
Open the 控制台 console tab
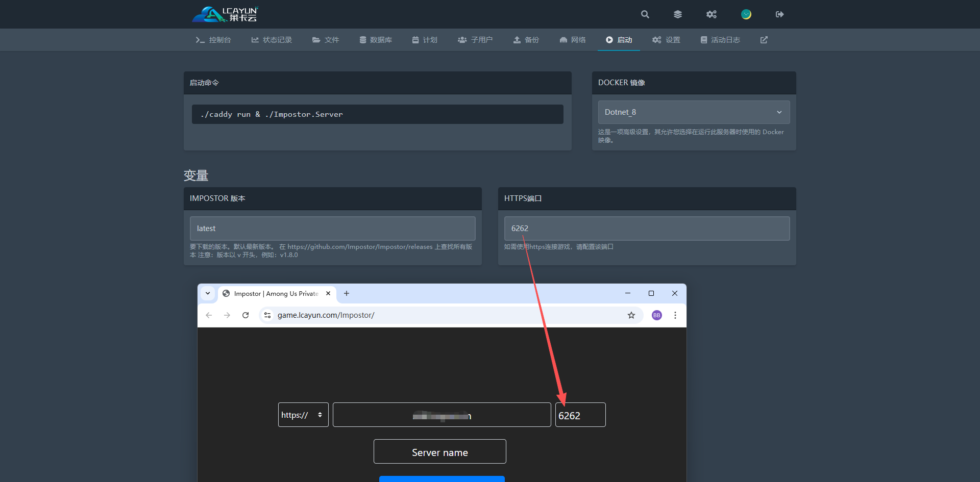(213, 40)
